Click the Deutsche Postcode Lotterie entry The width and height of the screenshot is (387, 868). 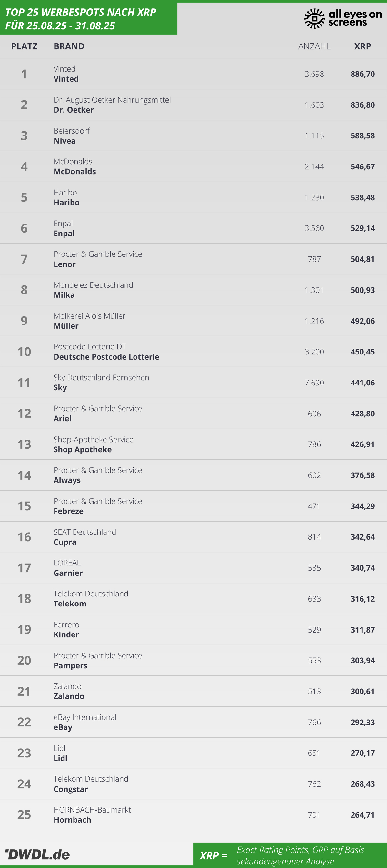pos(106,357)
